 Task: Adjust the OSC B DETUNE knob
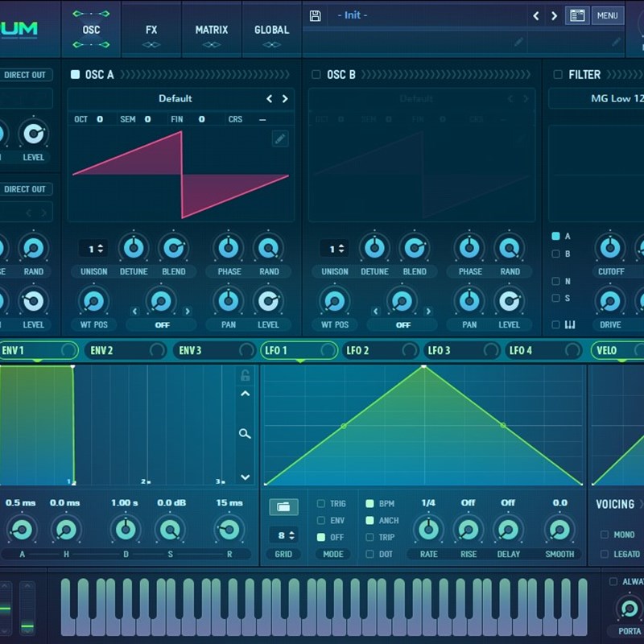point(374,248)
